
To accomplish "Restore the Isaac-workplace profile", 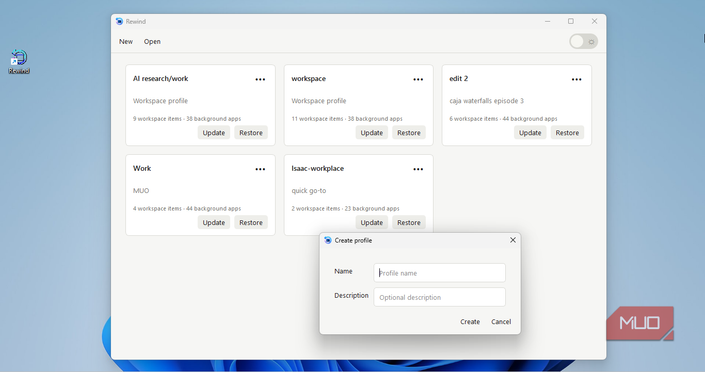I will point(409,223).
